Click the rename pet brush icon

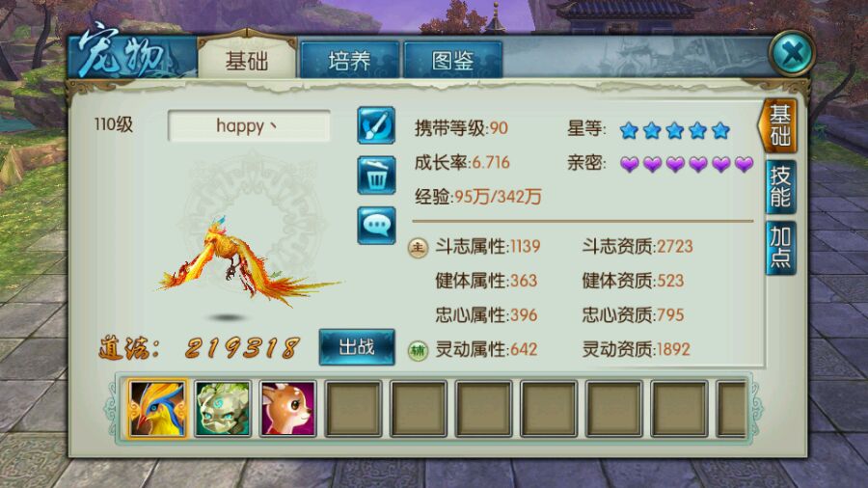(376, 125)
